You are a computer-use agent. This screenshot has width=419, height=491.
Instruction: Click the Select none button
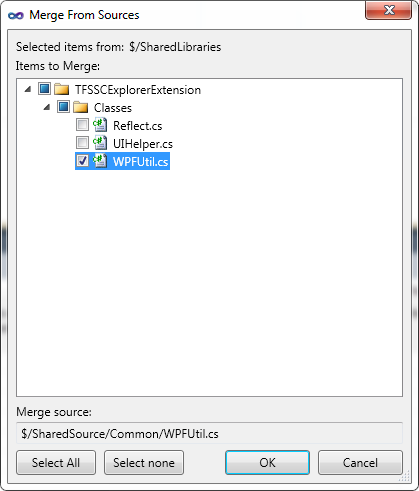[144, 463]
